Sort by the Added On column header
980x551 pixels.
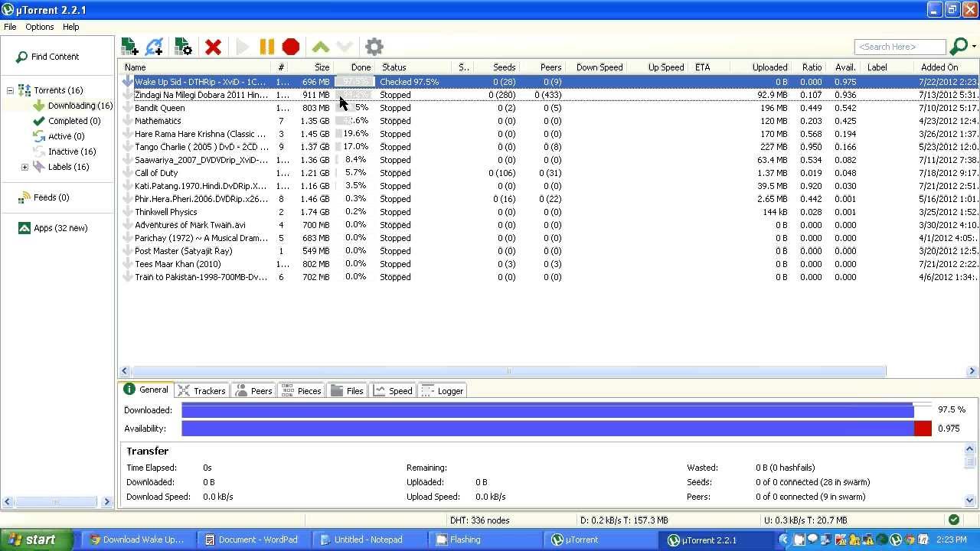click(948, 67)
